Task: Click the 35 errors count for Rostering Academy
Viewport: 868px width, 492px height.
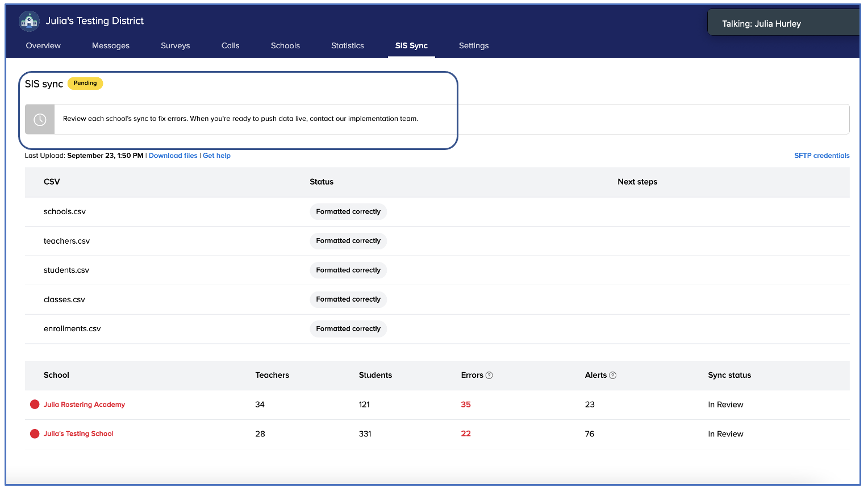Action: pyautogui.click(x=466, y=405)
